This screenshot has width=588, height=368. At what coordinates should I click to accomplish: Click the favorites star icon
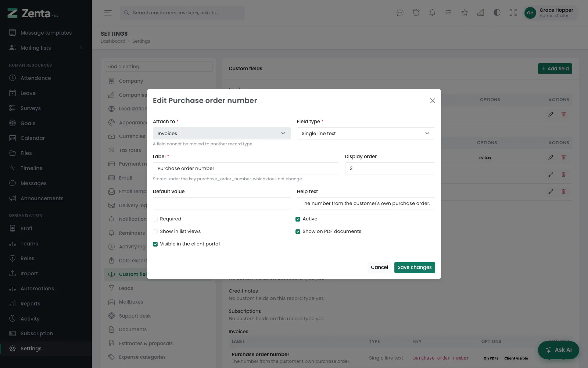[465, 13]
